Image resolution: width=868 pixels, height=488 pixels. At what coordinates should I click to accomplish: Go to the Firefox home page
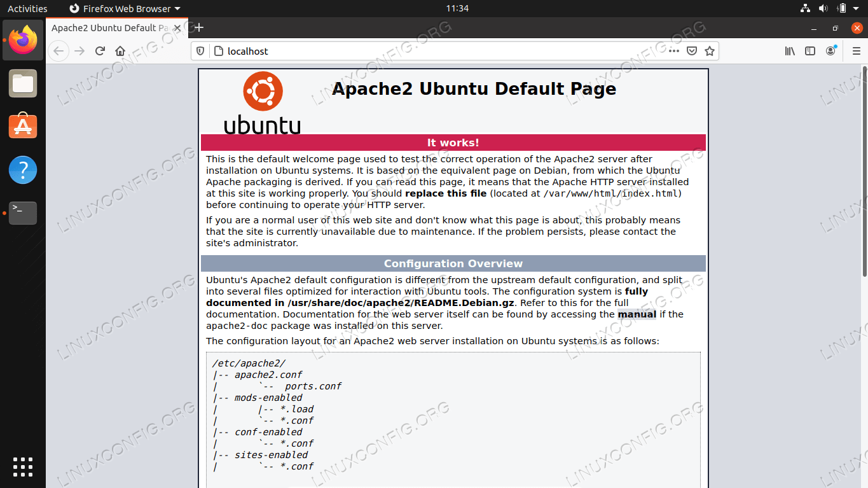tap(120, 51)
